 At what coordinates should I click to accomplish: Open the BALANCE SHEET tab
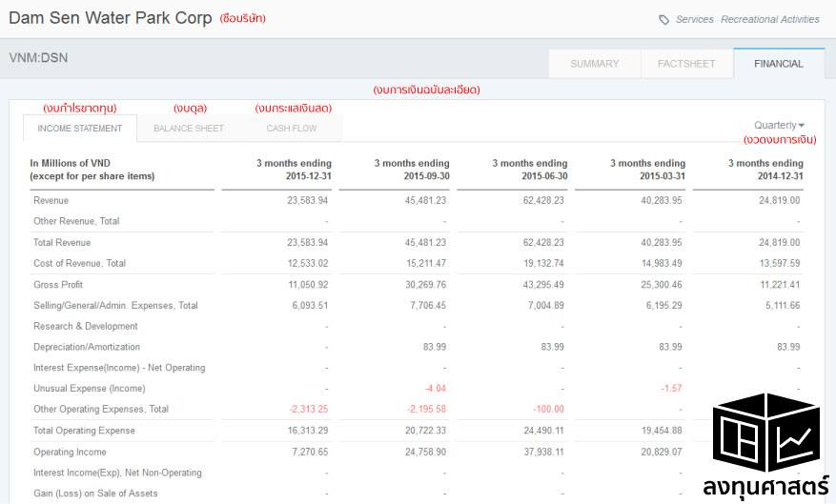tap(189, 129)
